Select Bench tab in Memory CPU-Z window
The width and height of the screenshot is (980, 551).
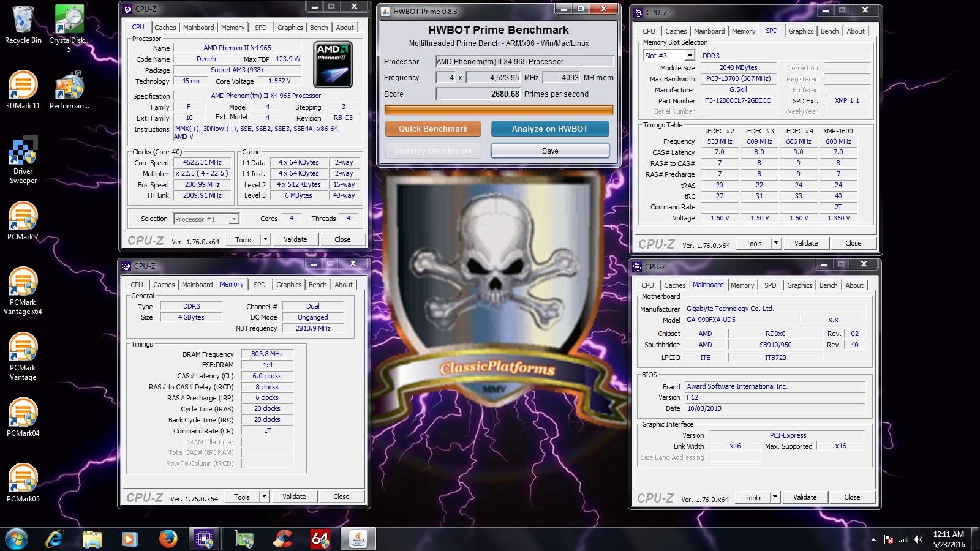pyautogui.click(x=318, y=285)
